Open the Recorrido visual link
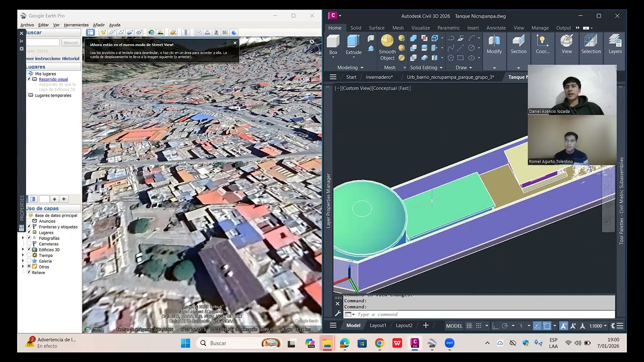This screenshot has width=644, height=362. pos(53,79)
